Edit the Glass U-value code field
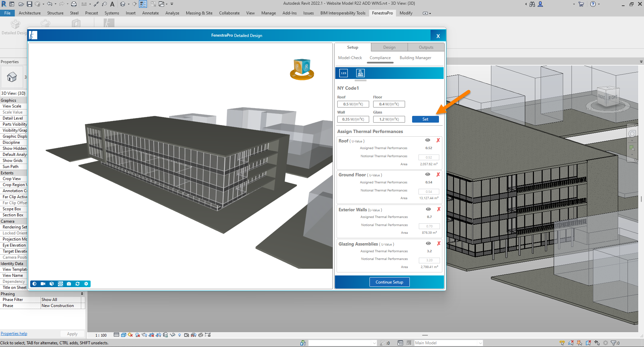Screen dimensions: 644x347 389,119
